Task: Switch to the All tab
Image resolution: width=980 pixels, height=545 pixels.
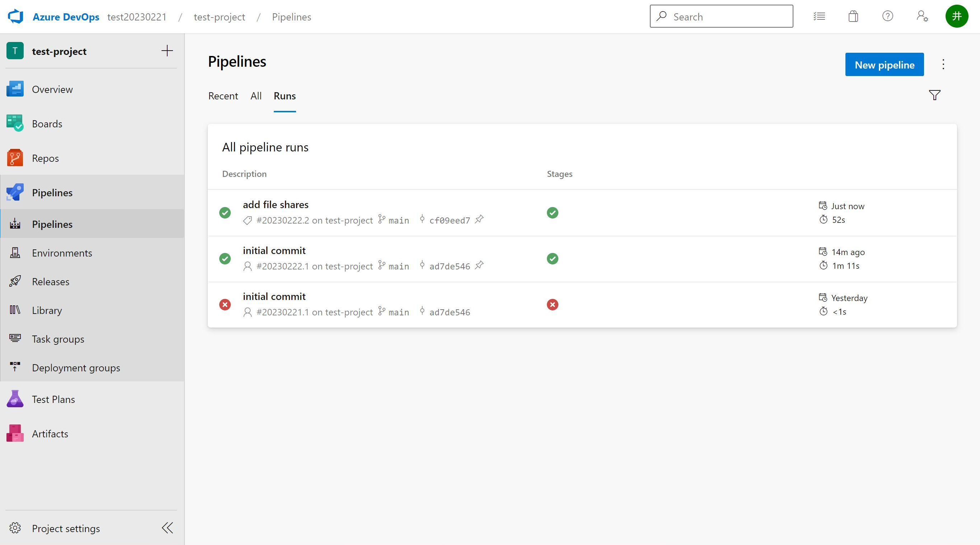Action: tap(255, 96)
